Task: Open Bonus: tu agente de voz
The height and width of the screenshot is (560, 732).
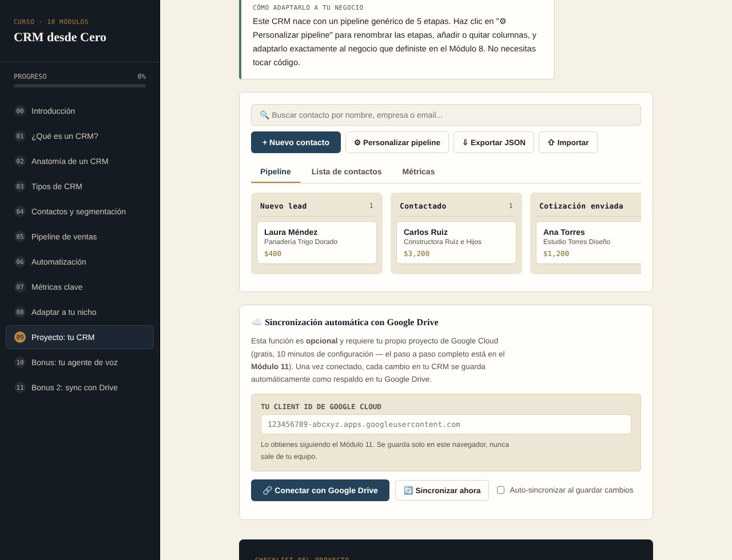Action: [80, 362]
